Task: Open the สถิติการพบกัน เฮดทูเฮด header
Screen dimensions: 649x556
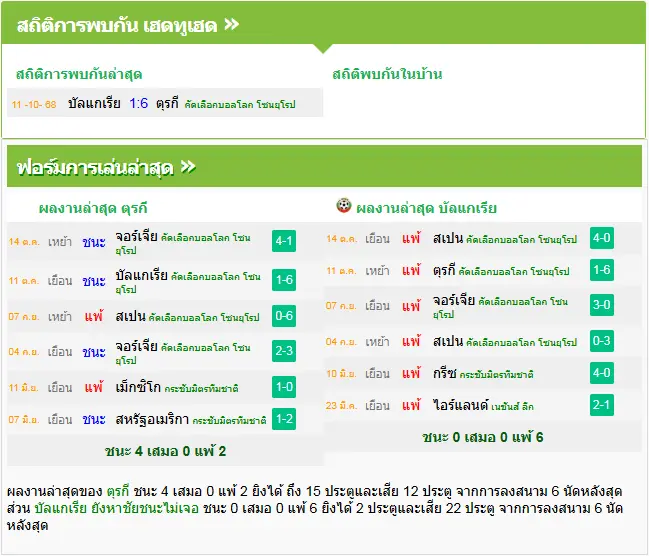Action: click(128, 25)
